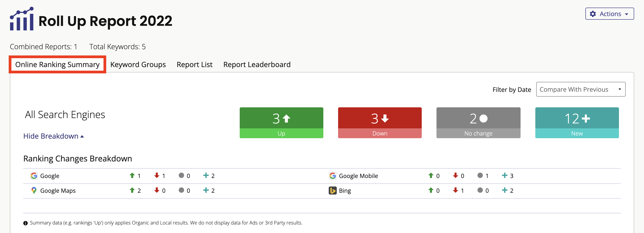644x233 pixels.
Task: Click the red down arrow in Bing row
Action: pyautogui.click(x=455, y=190)
